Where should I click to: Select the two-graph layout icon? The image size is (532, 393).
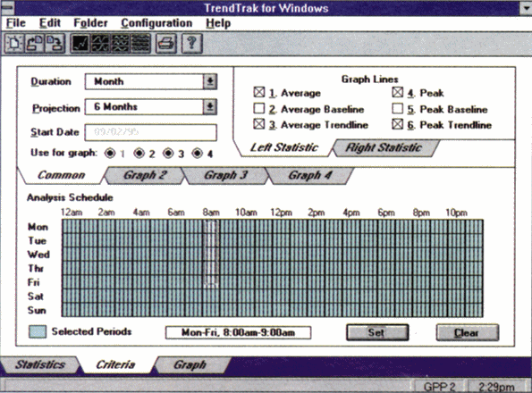[101, 44]
